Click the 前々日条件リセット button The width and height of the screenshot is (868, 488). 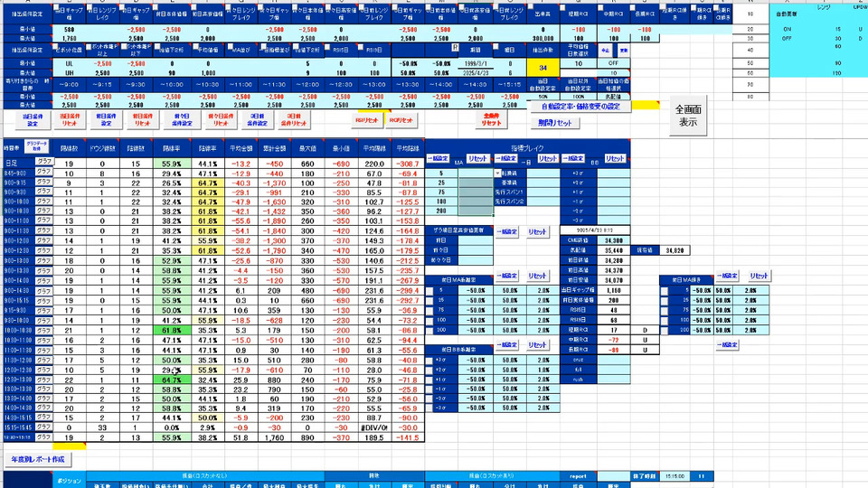pyautogui.click(x=221, y=119)
